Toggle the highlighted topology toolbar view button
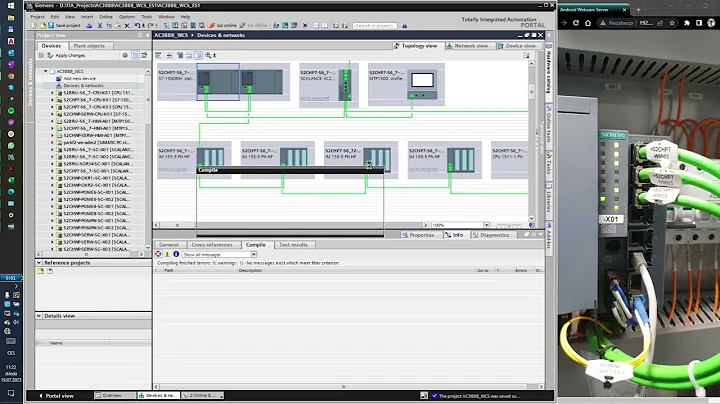 (198, 55)
